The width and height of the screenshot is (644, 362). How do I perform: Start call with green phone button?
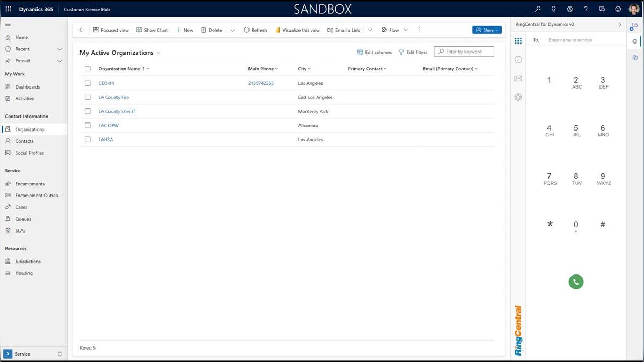click(576, 281)
